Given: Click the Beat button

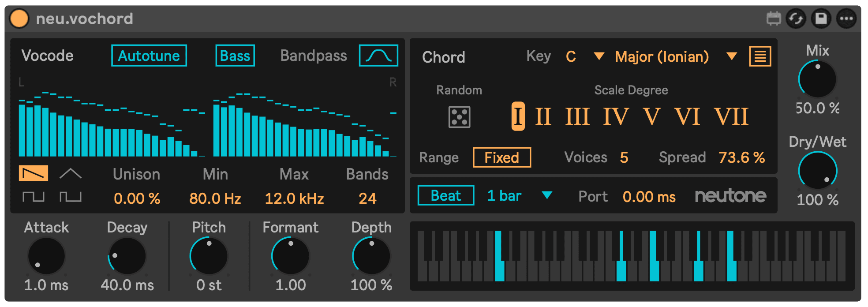Looking at the screenshot, I should tap(446, 195).
